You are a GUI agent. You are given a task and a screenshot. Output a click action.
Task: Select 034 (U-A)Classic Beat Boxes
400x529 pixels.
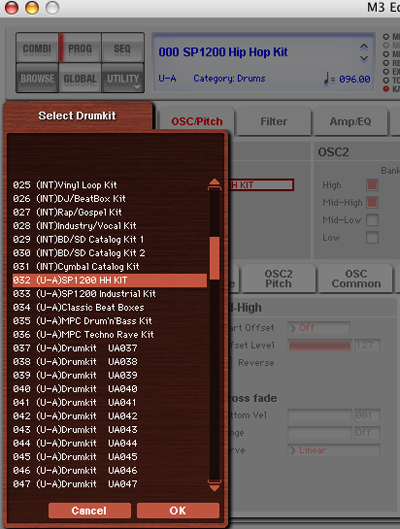[110, 307]
